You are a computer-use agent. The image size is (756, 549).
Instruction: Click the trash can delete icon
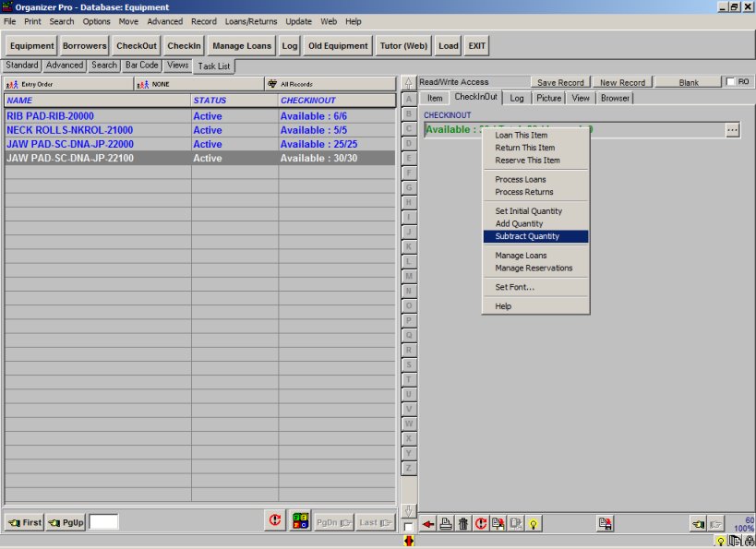463,524
